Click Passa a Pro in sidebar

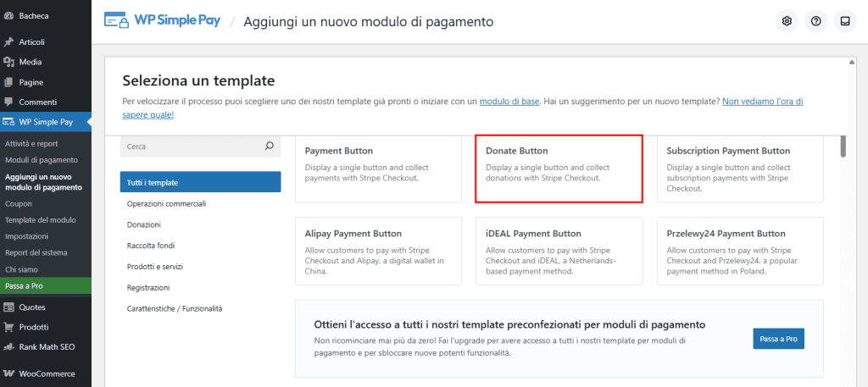pyautogui.click(x=46, y=286)
